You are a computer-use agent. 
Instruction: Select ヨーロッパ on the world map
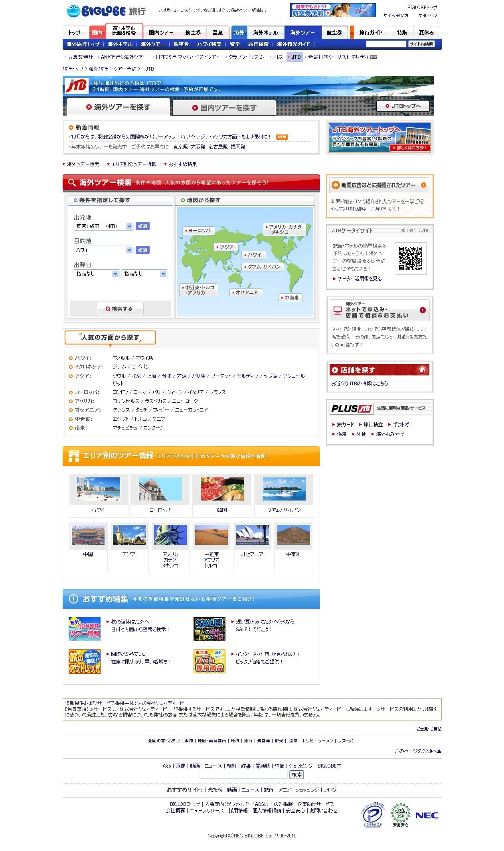pyautogui.click(x=199, y=230)
